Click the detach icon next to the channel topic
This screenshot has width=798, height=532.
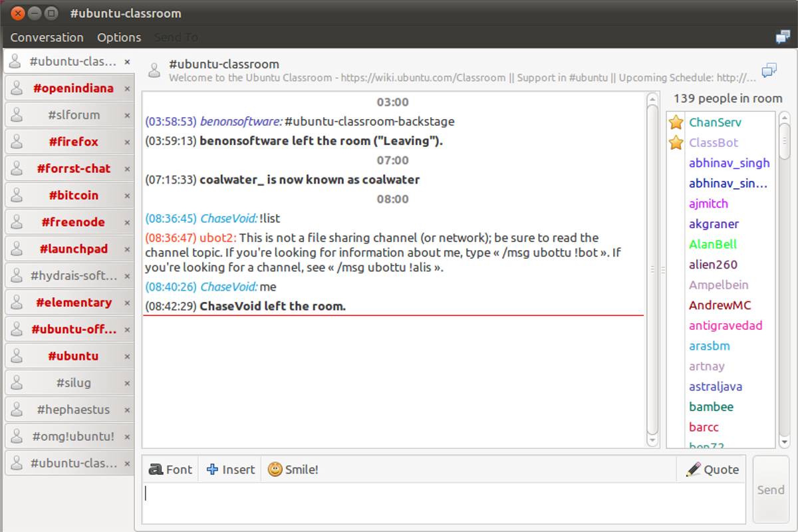[769, 69]
